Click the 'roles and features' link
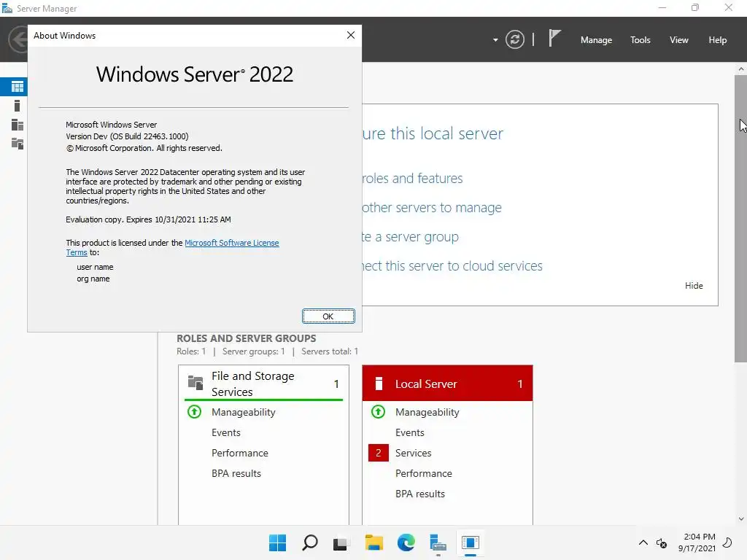The height and width of the screenshot is (560, 747). [412, 178]
